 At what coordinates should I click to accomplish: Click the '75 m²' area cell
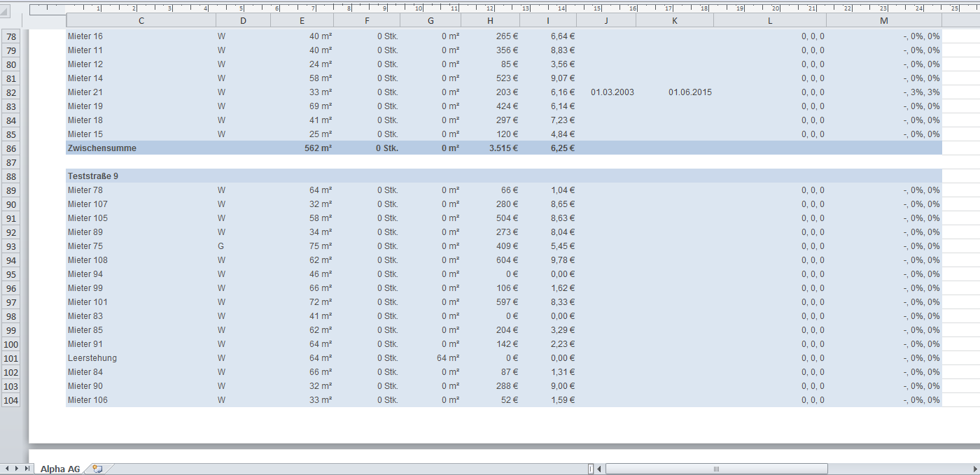click(302, 246)
